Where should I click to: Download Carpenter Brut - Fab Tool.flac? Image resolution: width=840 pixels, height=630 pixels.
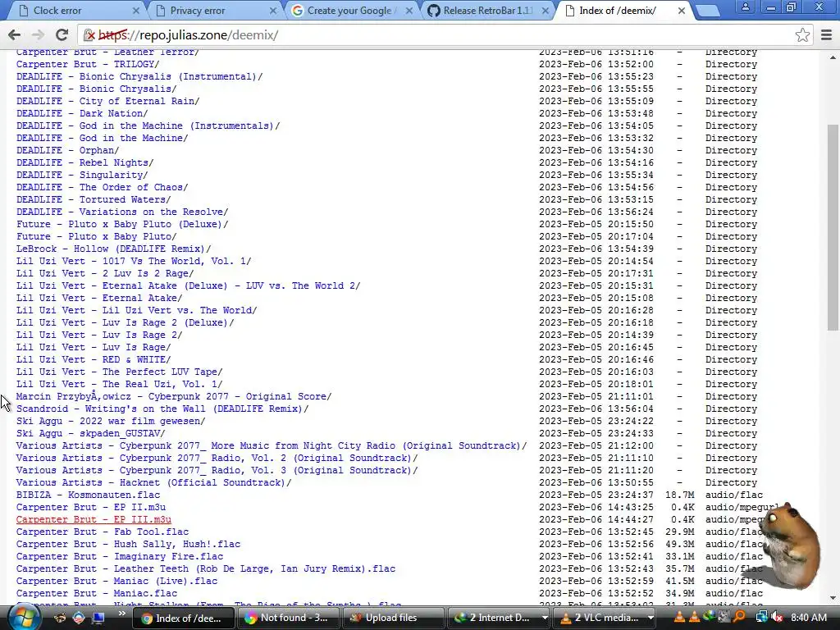(x=103, y=532)
